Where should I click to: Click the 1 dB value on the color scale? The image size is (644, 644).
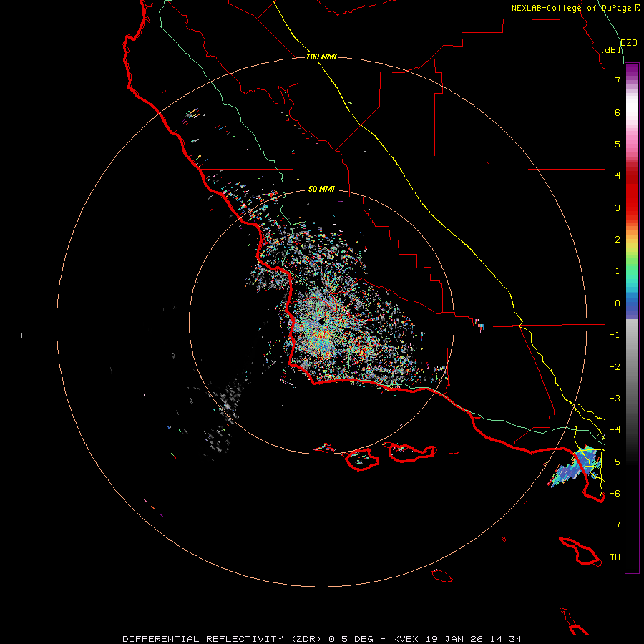pos(618,271)
